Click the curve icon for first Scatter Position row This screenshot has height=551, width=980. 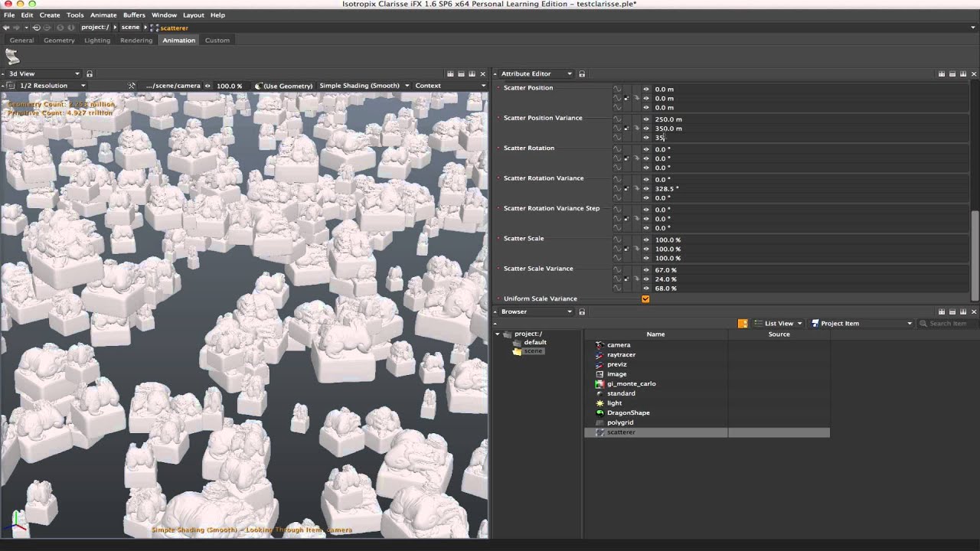point(617,90)
